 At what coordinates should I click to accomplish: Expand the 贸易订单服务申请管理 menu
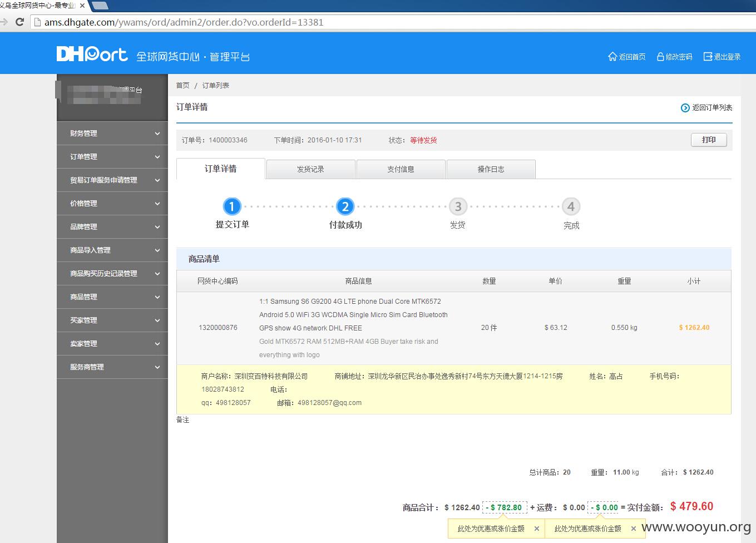click(112, 180)
